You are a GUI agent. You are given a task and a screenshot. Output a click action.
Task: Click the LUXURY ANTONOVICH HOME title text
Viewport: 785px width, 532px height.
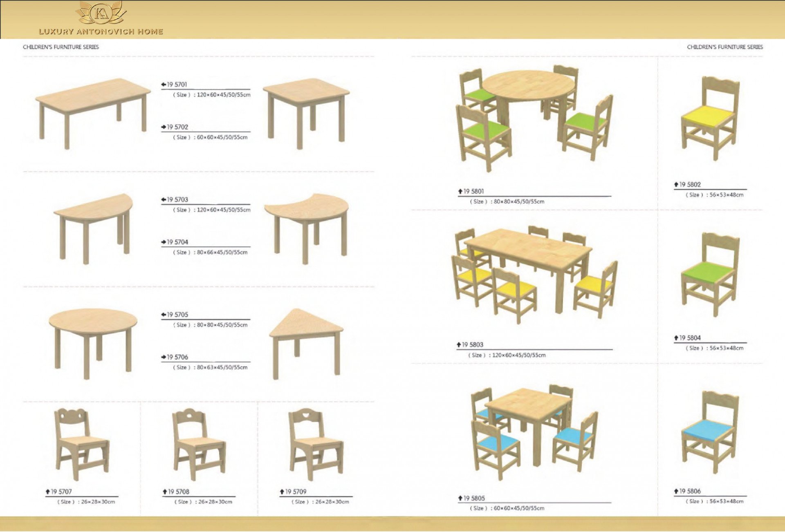[x=101, y=31]
